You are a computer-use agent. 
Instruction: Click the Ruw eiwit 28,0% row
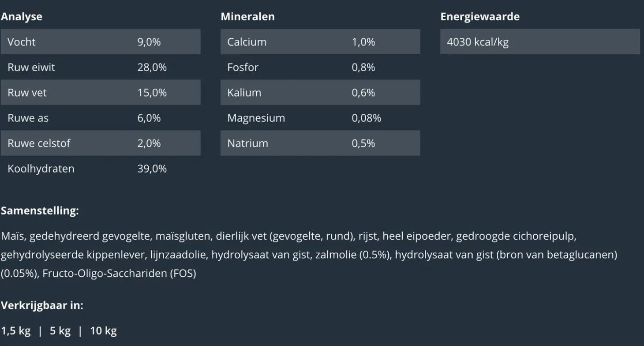click(x=101, y=68)
